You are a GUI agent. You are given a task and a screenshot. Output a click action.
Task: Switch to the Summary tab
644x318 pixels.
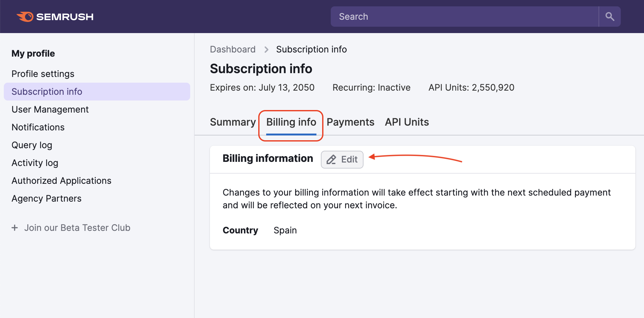click(233, 122)
